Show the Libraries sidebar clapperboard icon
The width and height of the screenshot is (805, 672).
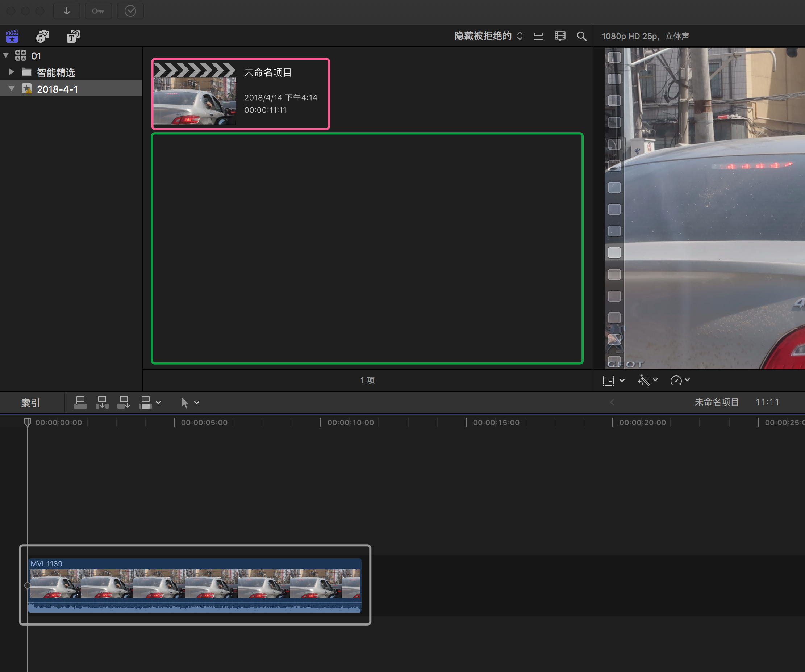click(x=12, y=37)
